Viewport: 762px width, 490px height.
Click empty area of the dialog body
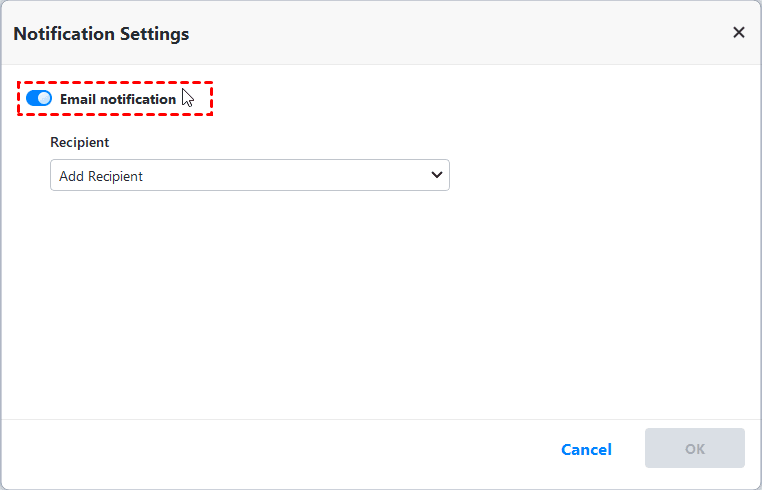(x=400, y=300)
